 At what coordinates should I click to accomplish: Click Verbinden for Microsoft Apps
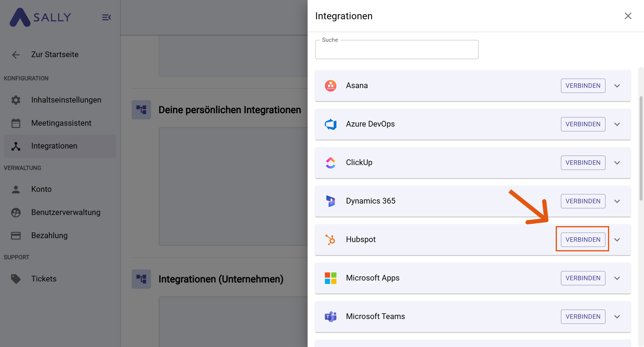point(583,278)
